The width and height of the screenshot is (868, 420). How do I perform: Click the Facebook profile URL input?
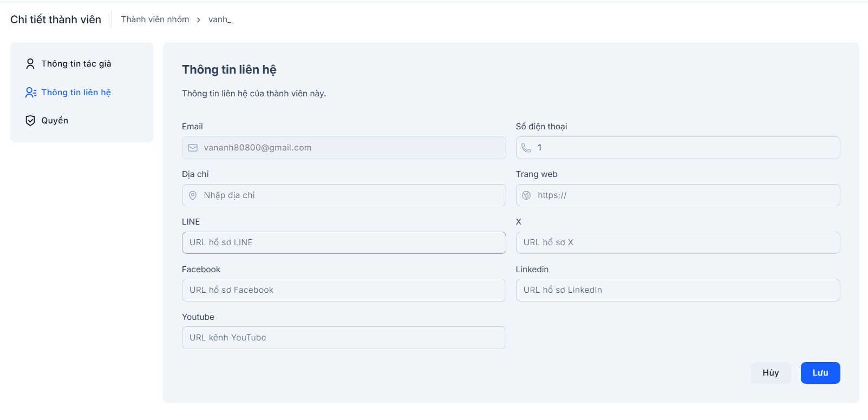coord(344,290)
